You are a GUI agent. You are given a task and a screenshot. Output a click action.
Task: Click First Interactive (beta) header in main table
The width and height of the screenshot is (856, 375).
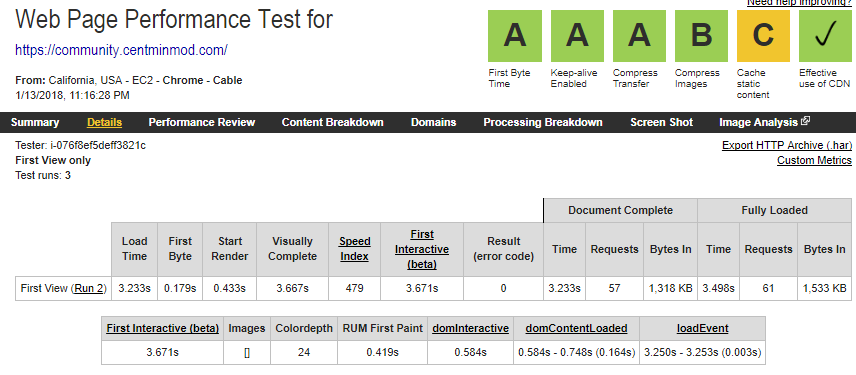(x=422, y=249)
